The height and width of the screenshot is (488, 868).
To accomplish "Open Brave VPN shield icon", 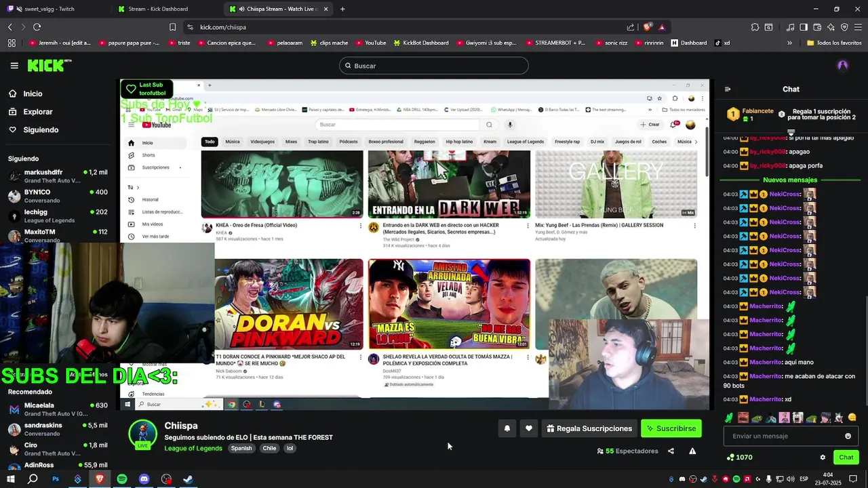I will tap(844, 27).
